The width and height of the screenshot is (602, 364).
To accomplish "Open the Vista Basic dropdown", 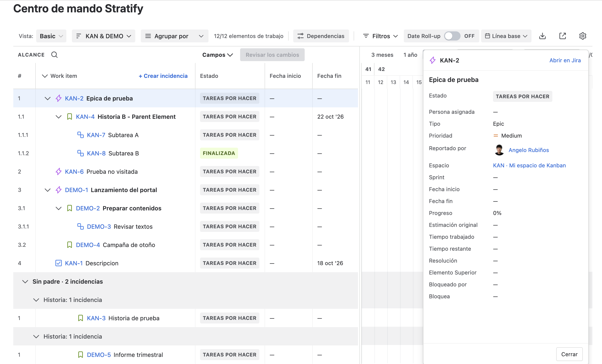I will coord(51,36).
